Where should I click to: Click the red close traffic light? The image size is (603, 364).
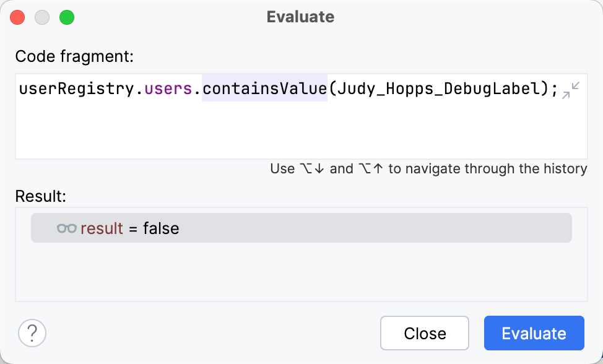pyautogui.click(x=17, y=17)
